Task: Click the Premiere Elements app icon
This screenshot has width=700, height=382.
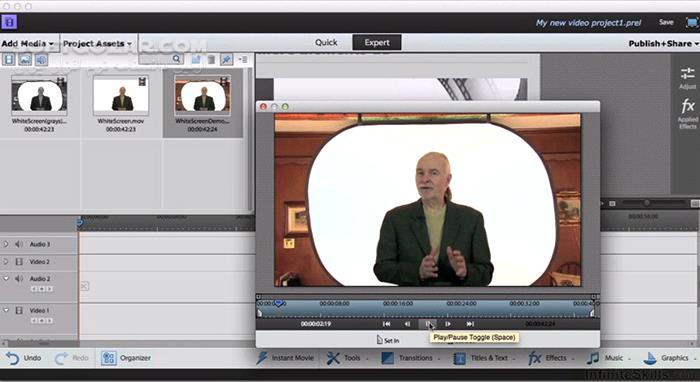Action: coord(9,22)
